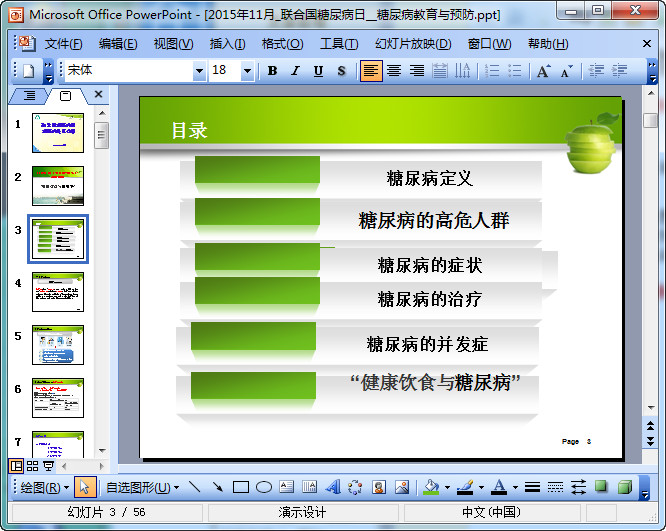Image resolution: width=666 pixels, height=531 pixels.
Task: Select slide 5 thumbnail
Action: pos(58,345)
